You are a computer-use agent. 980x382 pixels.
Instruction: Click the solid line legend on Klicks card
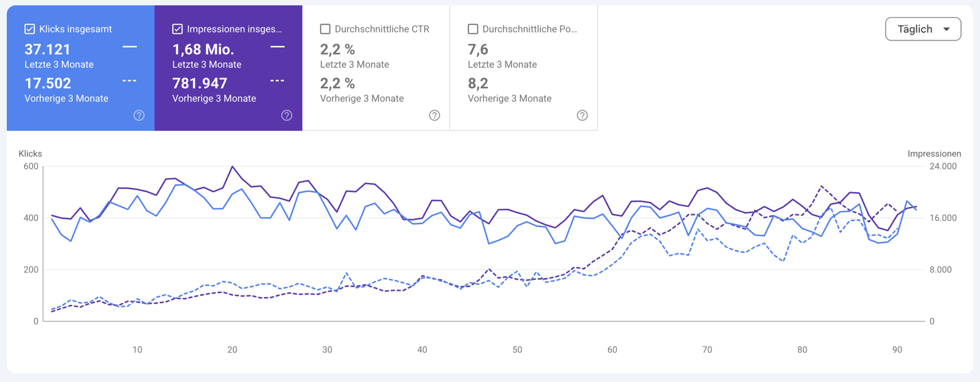(130, 47)
